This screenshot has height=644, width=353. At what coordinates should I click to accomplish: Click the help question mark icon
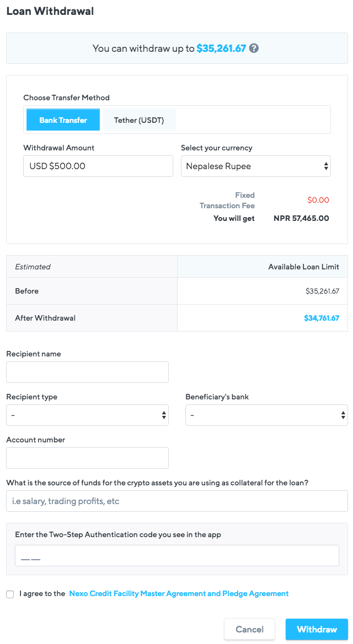click(254, 48)
